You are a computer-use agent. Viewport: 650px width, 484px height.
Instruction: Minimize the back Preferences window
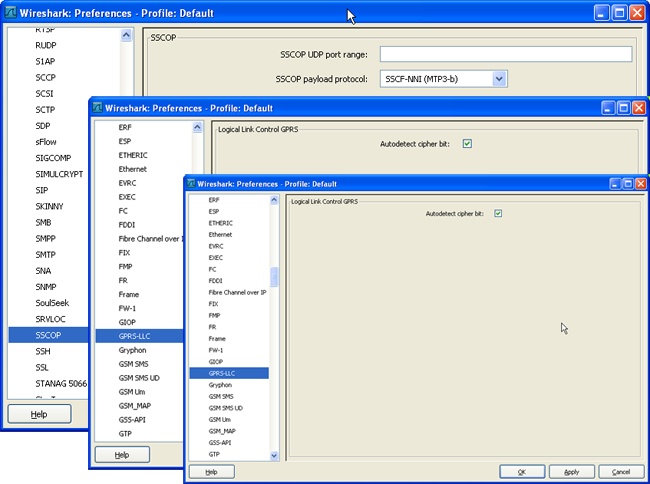(601, 13)
